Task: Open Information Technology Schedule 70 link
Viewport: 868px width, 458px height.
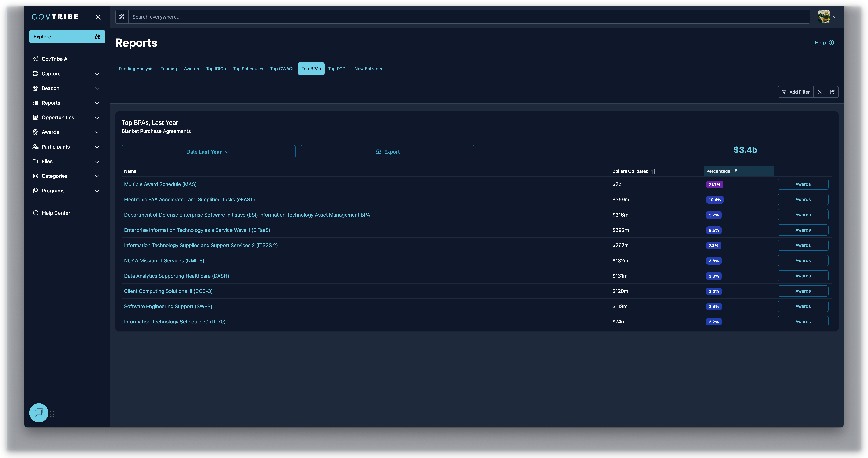Action: [x=175, y=322]
